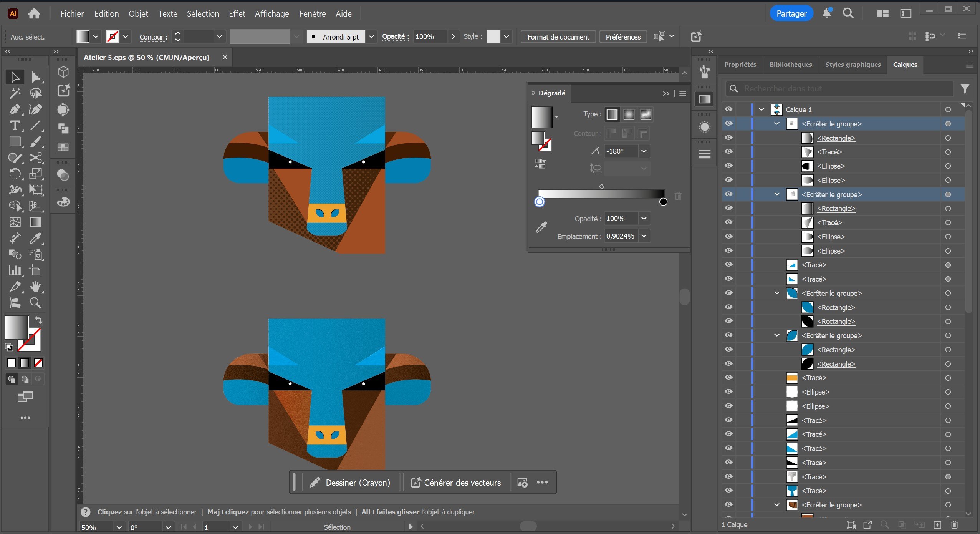Select the Scissors tool
Screen dimensions: 980x534
click(x=35, y=158)
